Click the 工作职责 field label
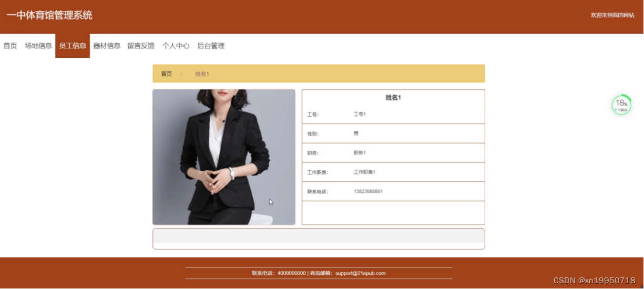This screenshot has width=644, height=289. [x=318, y=172]
